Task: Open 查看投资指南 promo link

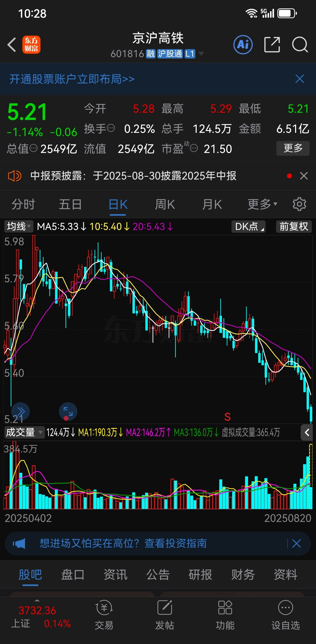Action: point(176,544)
